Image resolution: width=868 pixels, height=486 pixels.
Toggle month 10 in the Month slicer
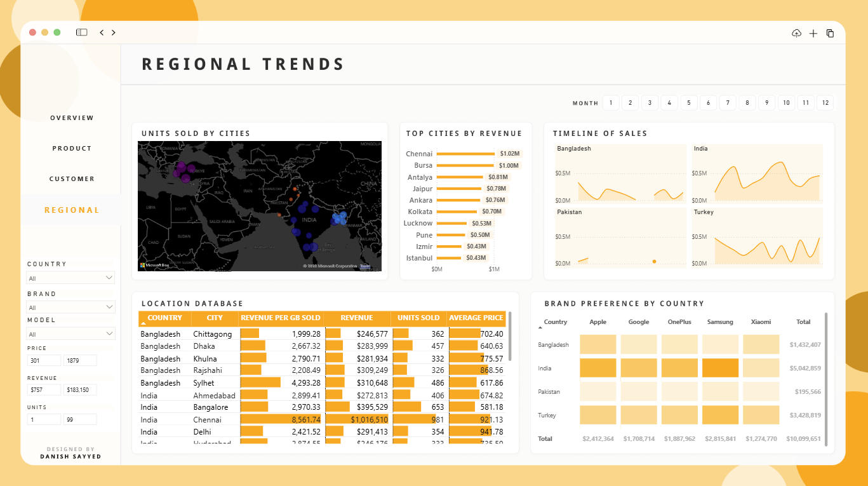(786, 103)
